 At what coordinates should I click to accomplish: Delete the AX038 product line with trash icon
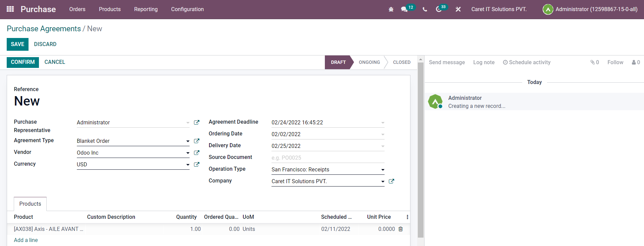[400, 229]
